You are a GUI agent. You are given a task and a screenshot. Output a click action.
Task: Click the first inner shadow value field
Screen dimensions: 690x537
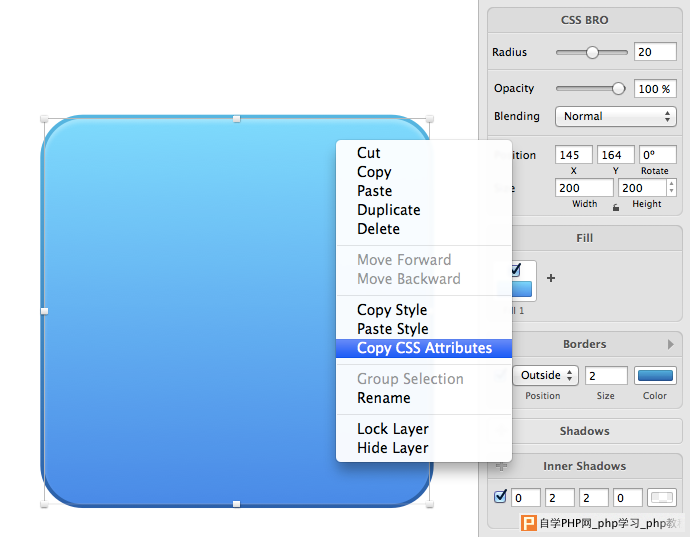(526, 498)
